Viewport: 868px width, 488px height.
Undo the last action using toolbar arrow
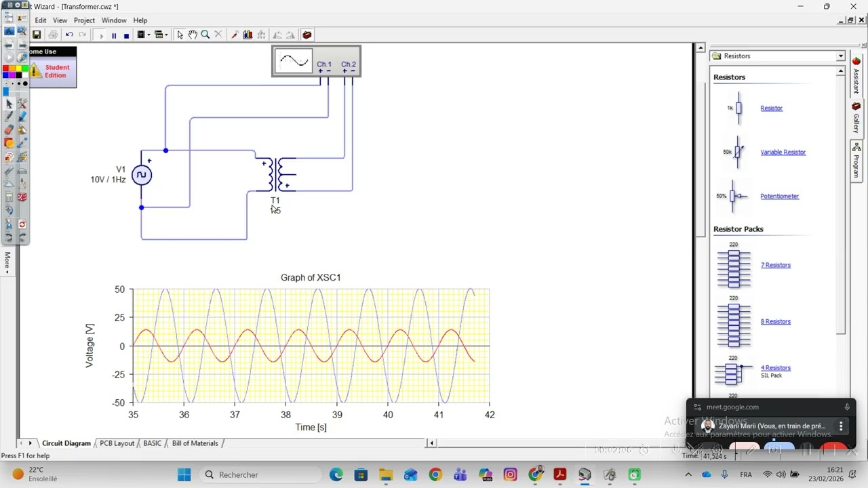coord(69,35)
